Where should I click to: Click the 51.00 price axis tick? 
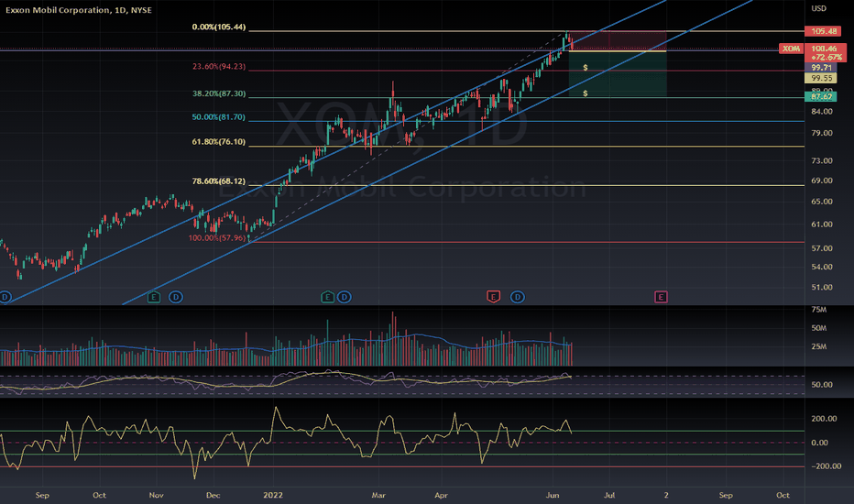[822, 287]
